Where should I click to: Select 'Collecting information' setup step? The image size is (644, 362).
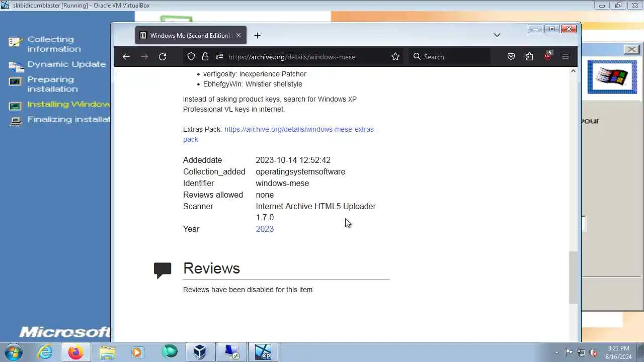54,44
